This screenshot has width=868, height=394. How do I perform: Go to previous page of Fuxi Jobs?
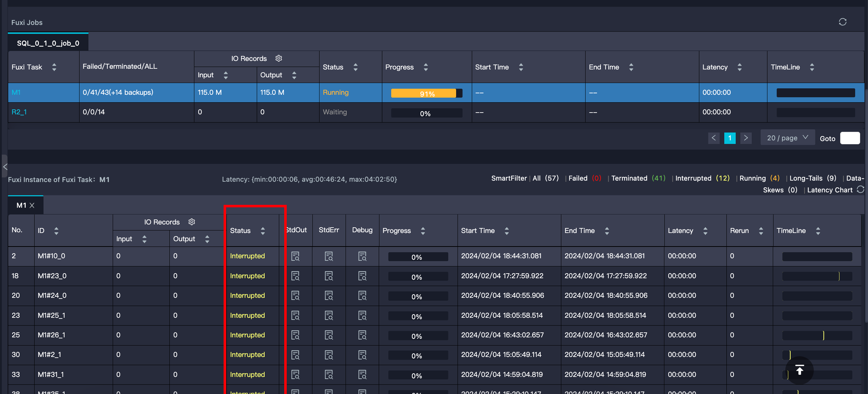pos(714,138)
